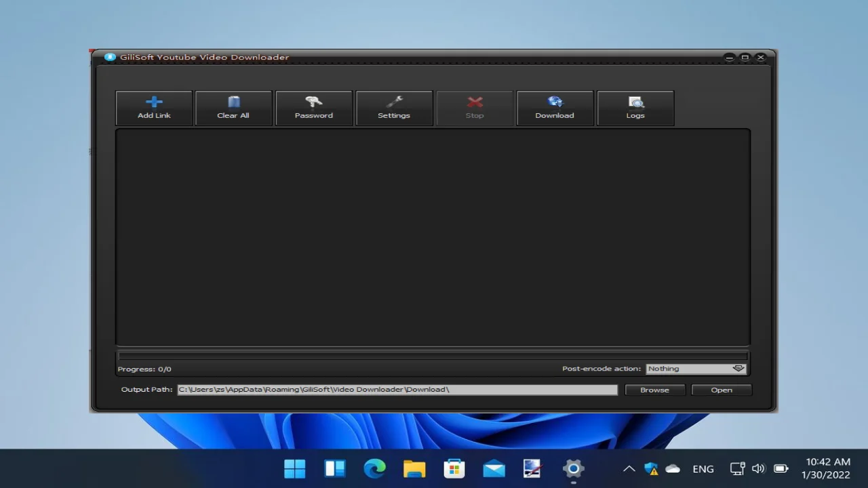Start Download with the globe icon
The height and width of the screenshot is (488, 868).
coord(555,108)
